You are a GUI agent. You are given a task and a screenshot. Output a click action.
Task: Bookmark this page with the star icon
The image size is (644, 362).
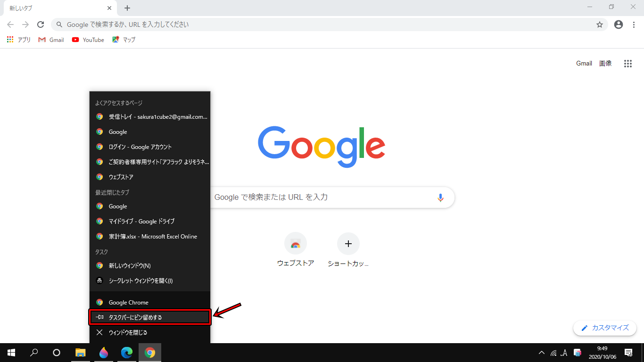(x=600, y=25)
